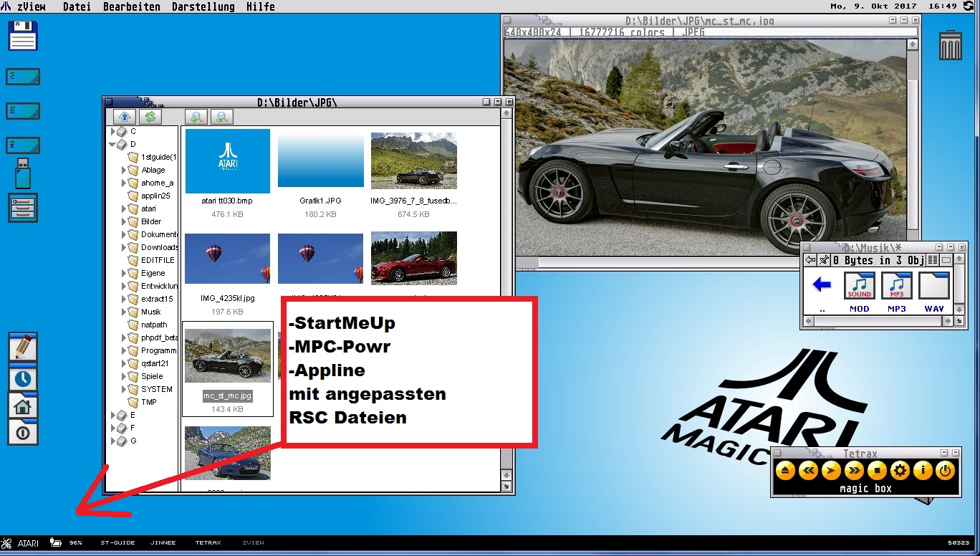Select the IMG_3976_7_8_fusedb thumbnail
Viewport: 980px width, 556px height.
click(413, 161)
